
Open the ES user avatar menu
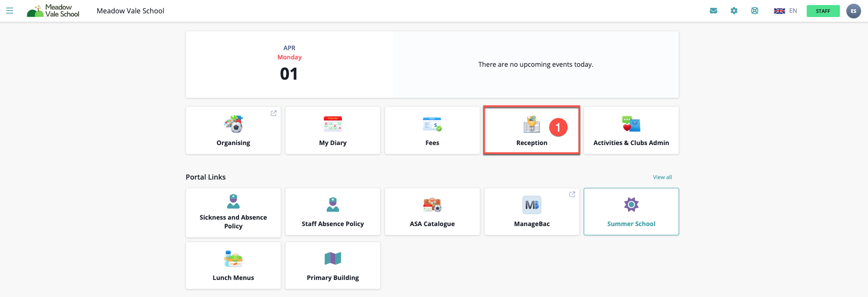coord(853,11)
